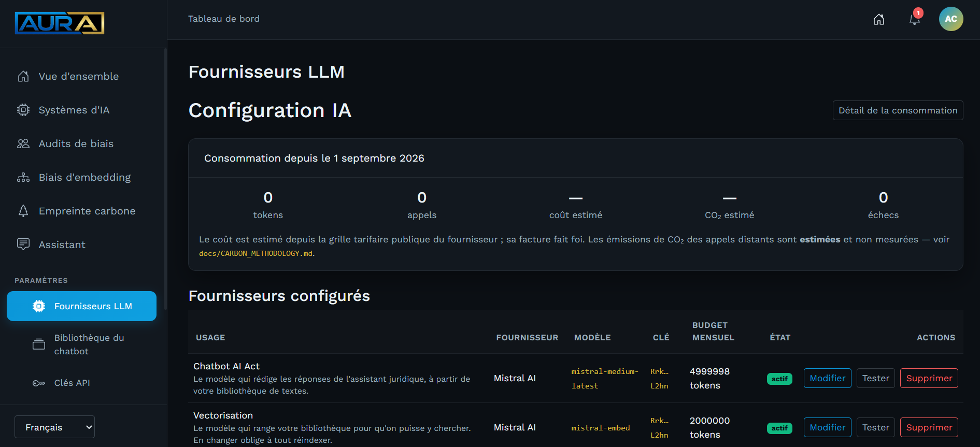The width and height of the screenshot is (980, 447).
Task: Open the home icon in the top bar
Action: (879, 19)
